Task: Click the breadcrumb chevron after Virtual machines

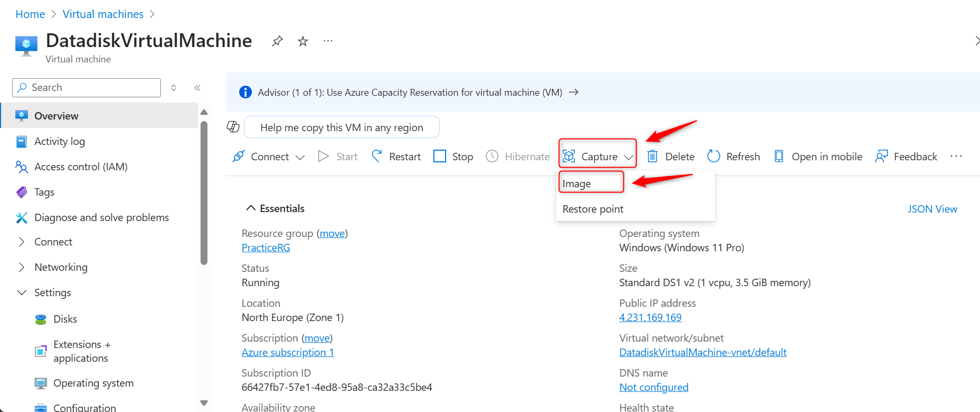Action: pyautogui.click(x=152, y=14)
